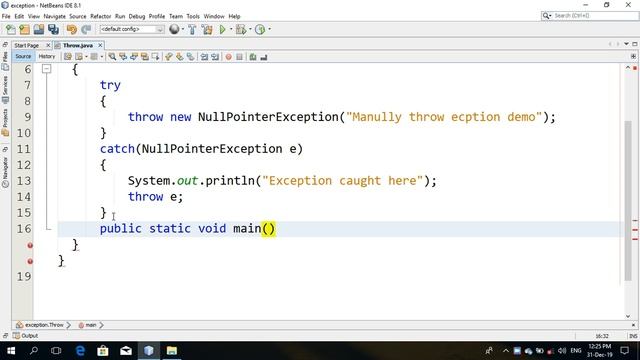The height and width of the screenshot is (360, 640).
Task: Toggle INS insert mode in status bar
Action: (633, 336)
